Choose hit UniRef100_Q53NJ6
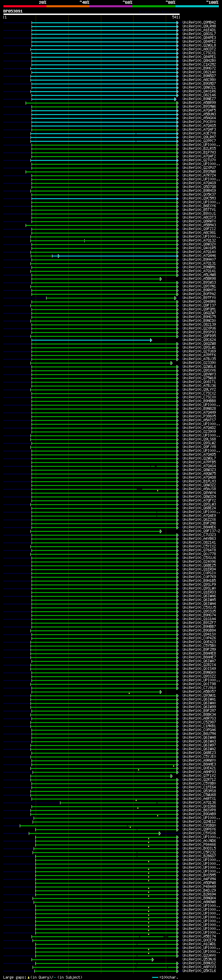 (199, 959)
